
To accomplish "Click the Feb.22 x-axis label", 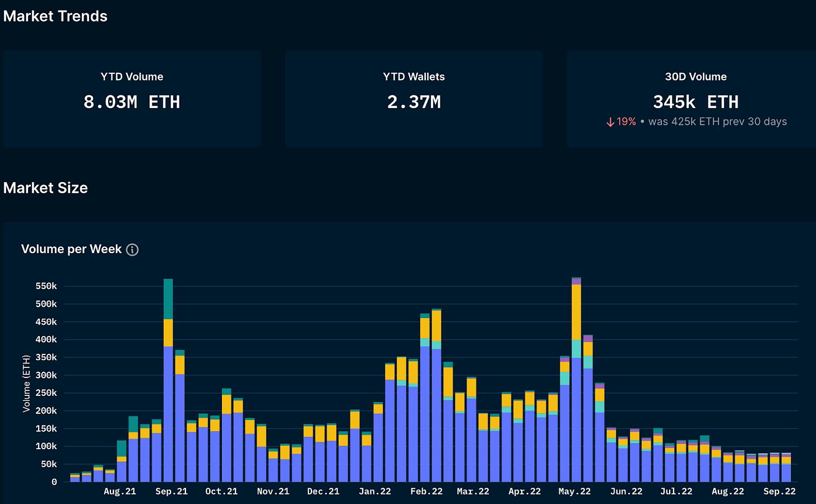I will (x=426, y=492).
